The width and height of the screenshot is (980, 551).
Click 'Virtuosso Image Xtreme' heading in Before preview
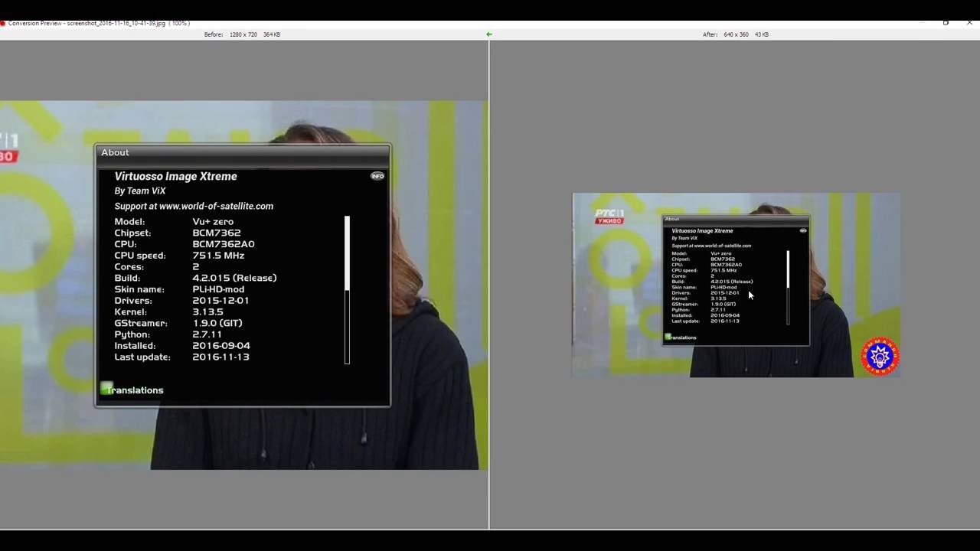click(x=175, y=176)
